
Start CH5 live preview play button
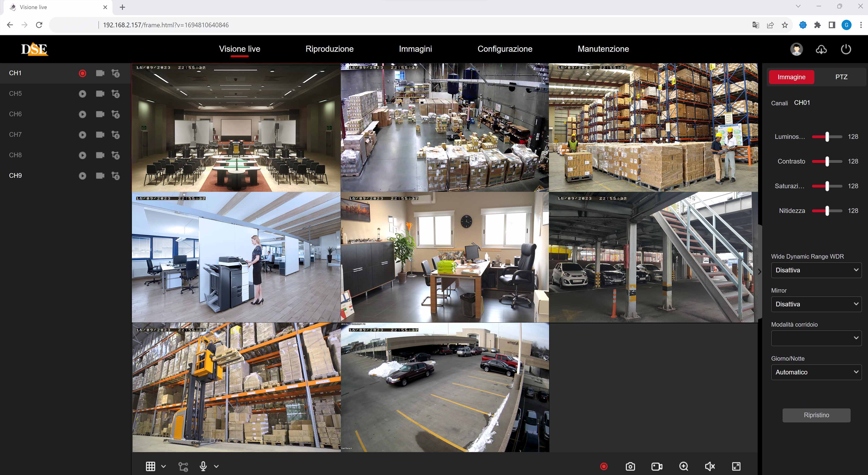[82, 94]
